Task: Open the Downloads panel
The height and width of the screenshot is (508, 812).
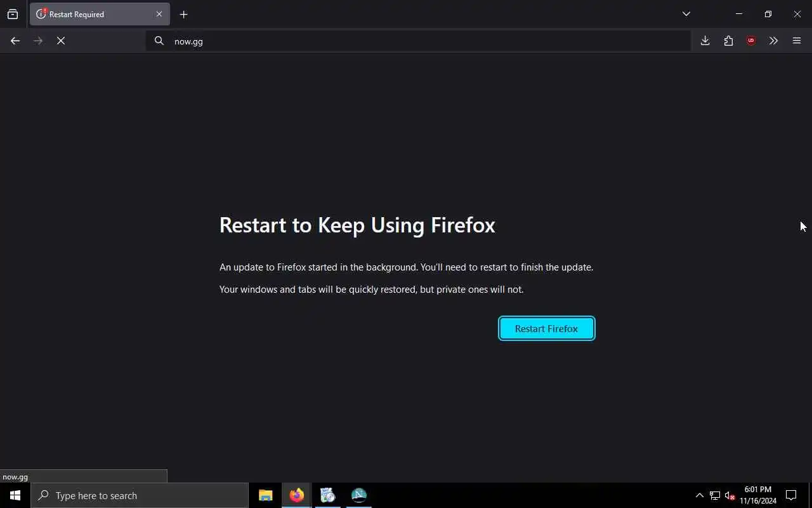Action: click(705, 41)
